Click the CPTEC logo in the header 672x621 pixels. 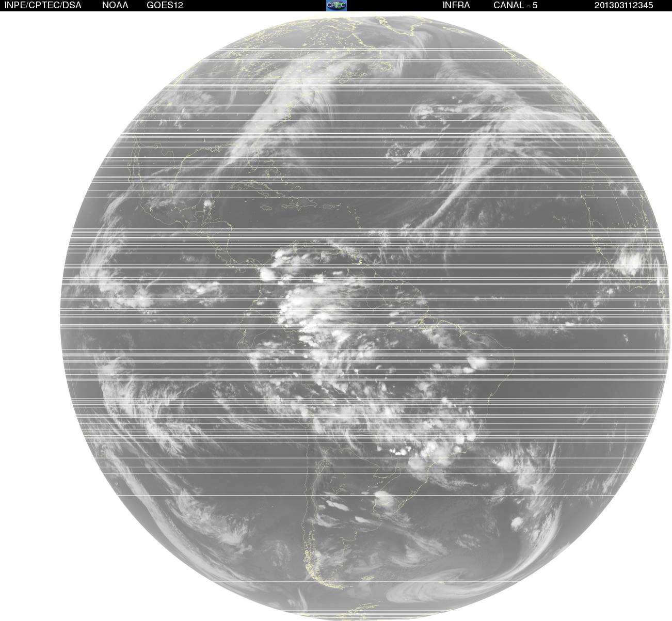336,5
